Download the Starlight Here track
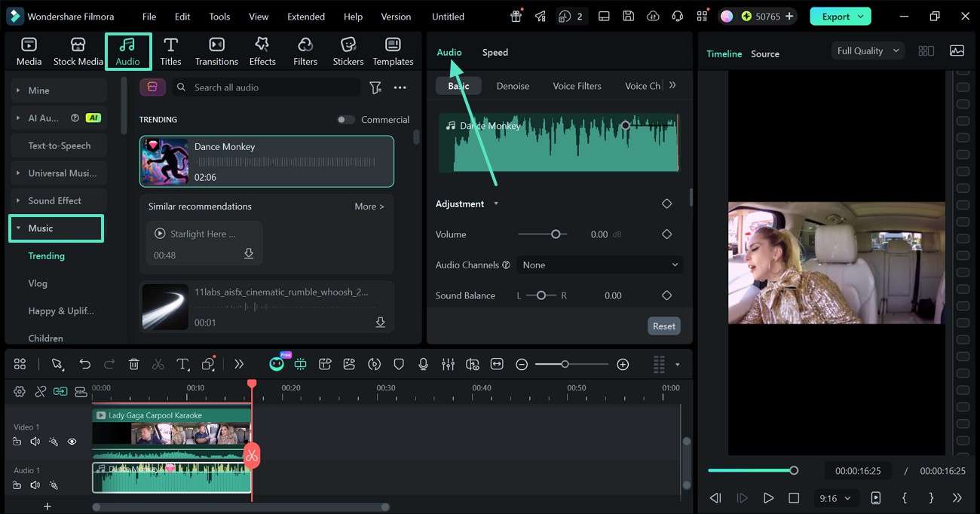 pyautogui.click(x=249, y=255)
